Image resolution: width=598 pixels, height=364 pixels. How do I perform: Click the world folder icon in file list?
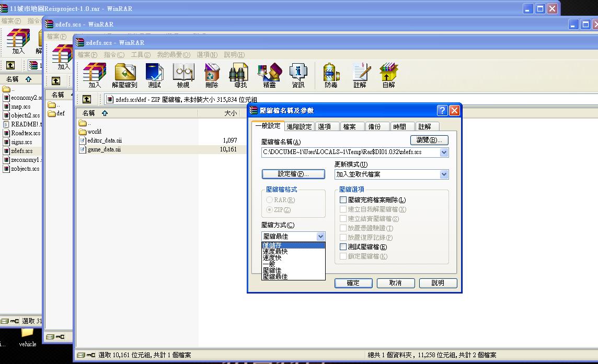tap(83, 132)
